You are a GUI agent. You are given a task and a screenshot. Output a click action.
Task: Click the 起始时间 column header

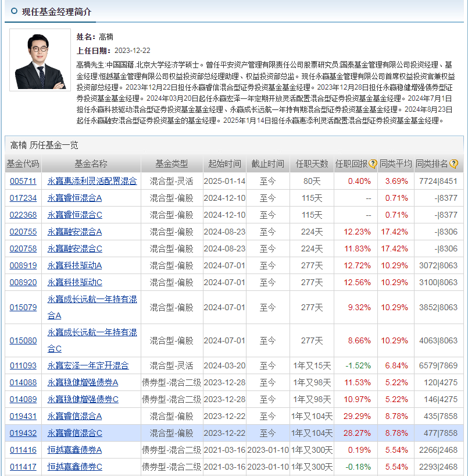pyautogui.click(x=225, y=164)
